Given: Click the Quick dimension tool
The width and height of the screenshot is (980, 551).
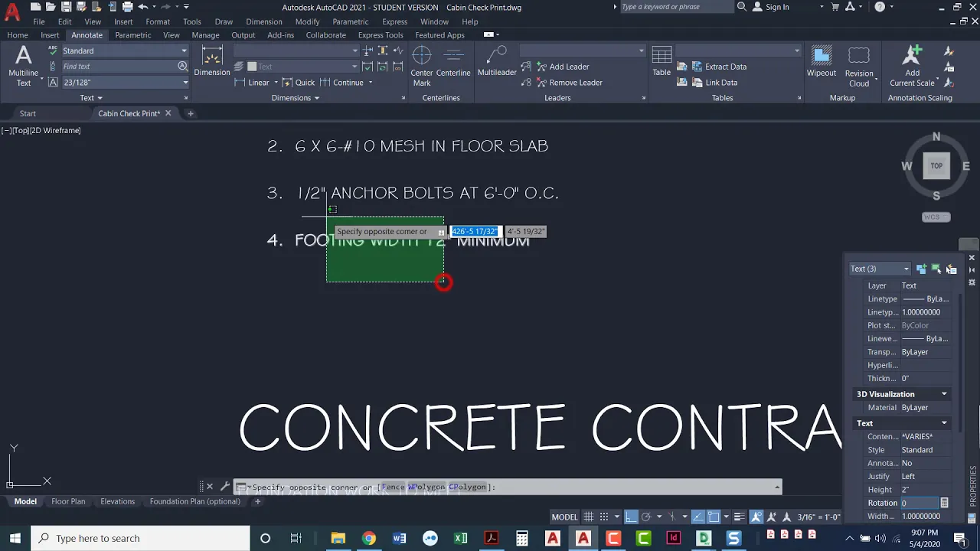Looking at the screenshot, I should tap(299, 83).
